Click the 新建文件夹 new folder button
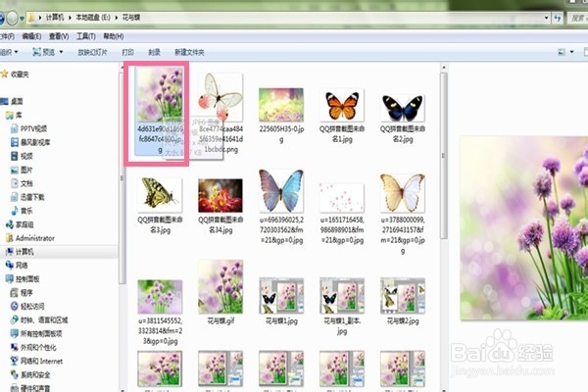588x392 pixels. pos(189,52)
